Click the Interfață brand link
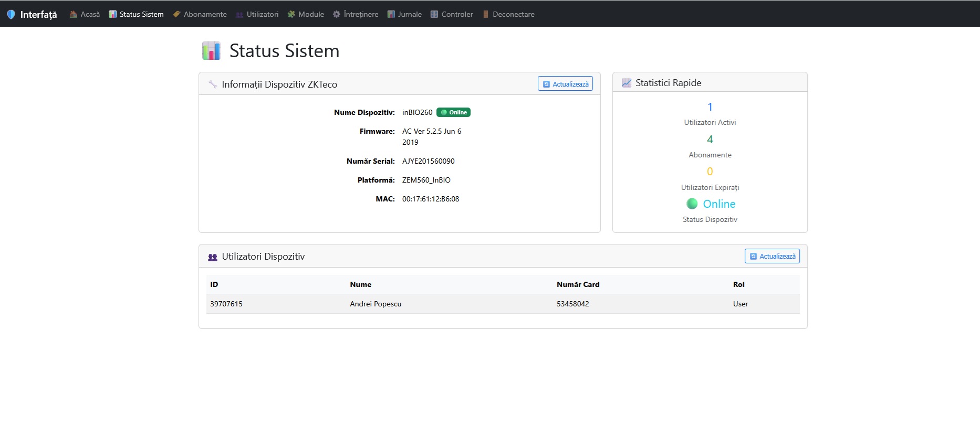Screen dimensions: 980x426 38,14
